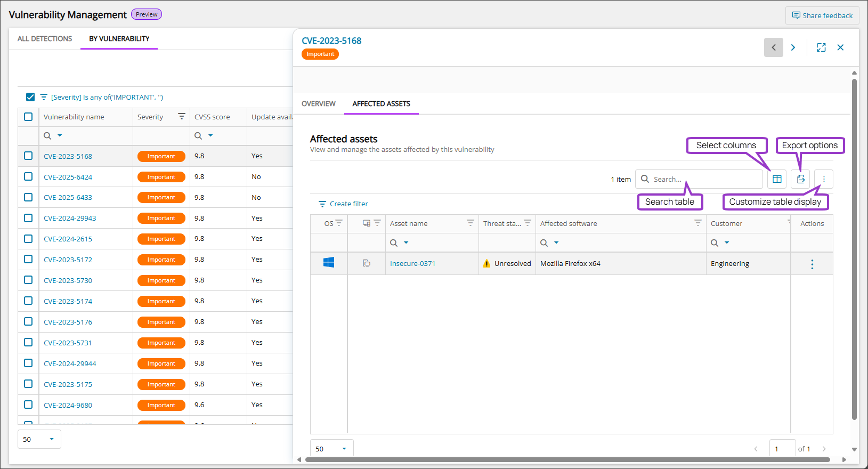
Task: Click filter icon on Affected software column
Action: (697, 223)
